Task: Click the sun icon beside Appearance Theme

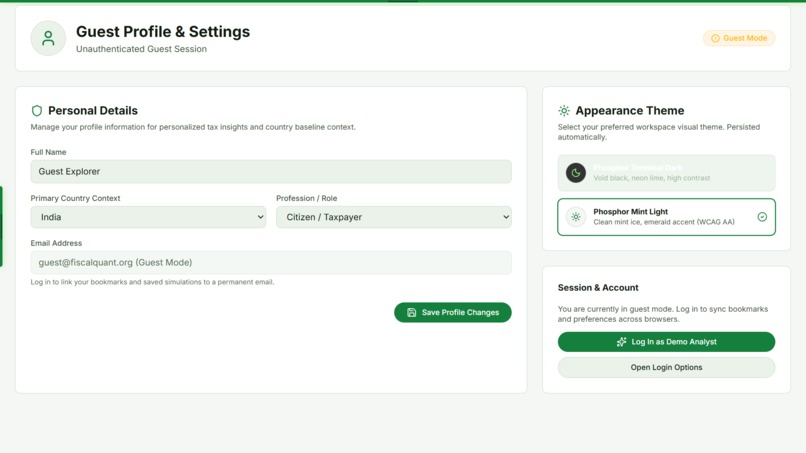Action: (564, 111)
